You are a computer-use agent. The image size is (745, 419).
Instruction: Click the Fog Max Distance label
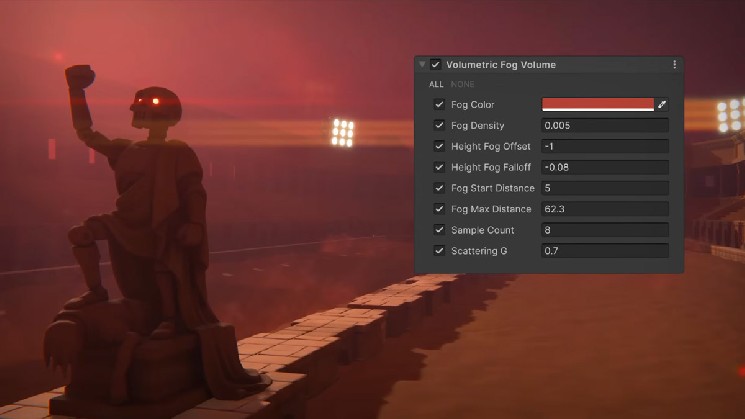tap(491, 209)
